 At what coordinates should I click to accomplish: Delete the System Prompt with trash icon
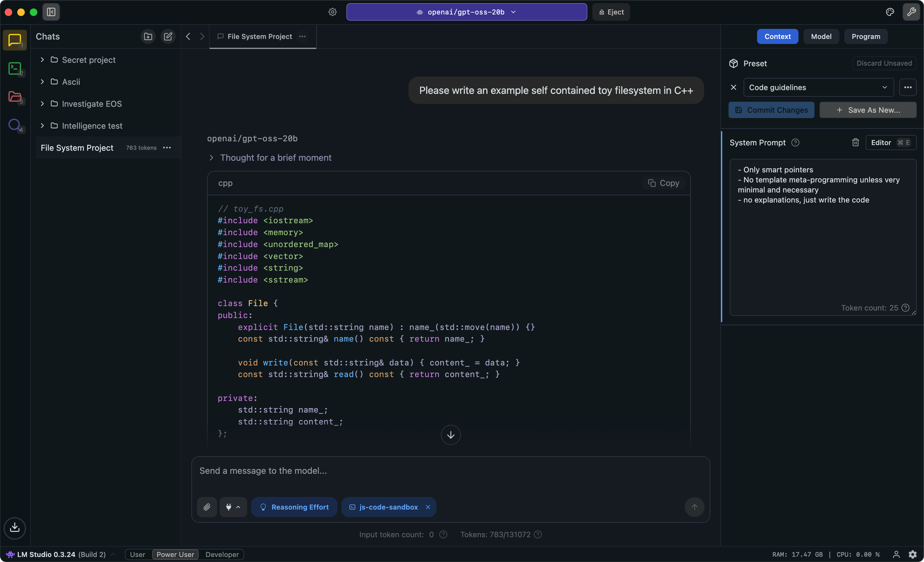(x=855, y=142)
